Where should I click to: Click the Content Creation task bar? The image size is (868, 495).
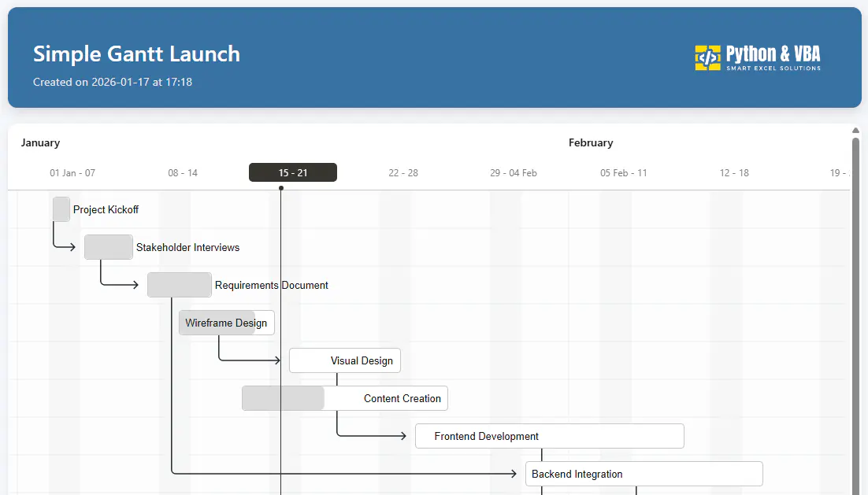(345, 398)
